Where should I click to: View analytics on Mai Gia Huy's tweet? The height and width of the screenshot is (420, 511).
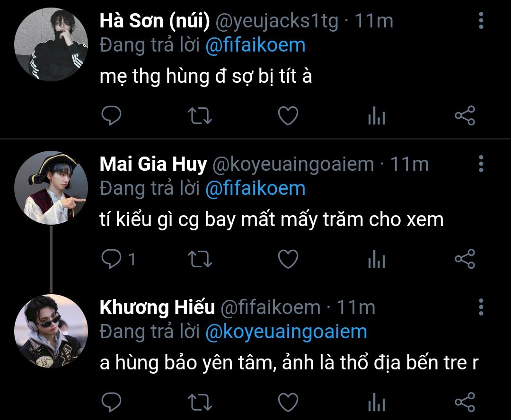[x=377, y=259]
